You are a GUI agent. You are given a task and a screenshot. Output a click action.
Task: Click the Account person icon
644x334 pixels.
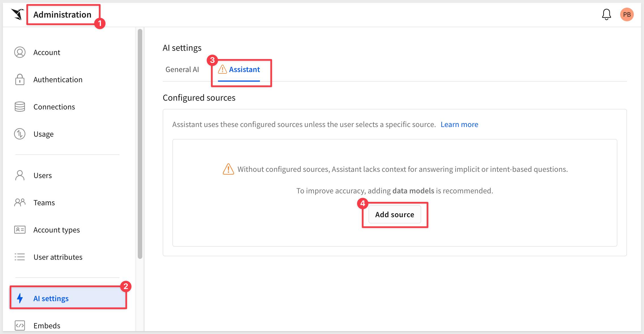point(20,52)
